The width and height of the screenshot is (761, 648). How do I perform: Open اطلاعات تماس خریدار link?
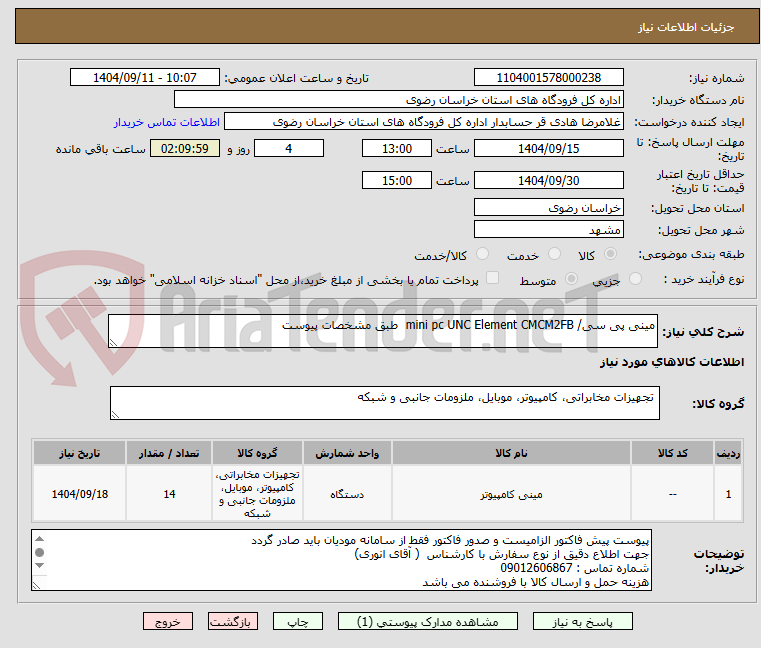coord(167,122)
